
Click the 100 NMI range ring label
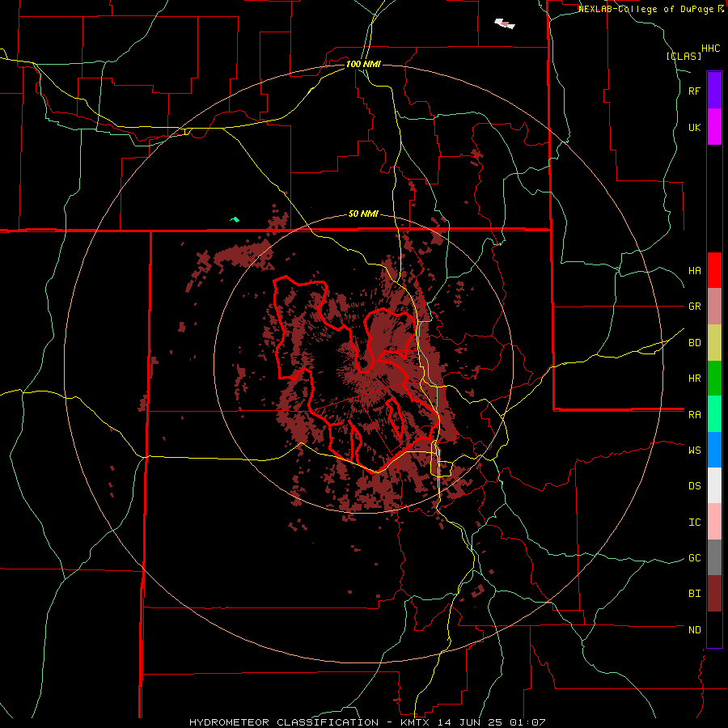coord(363,64)
